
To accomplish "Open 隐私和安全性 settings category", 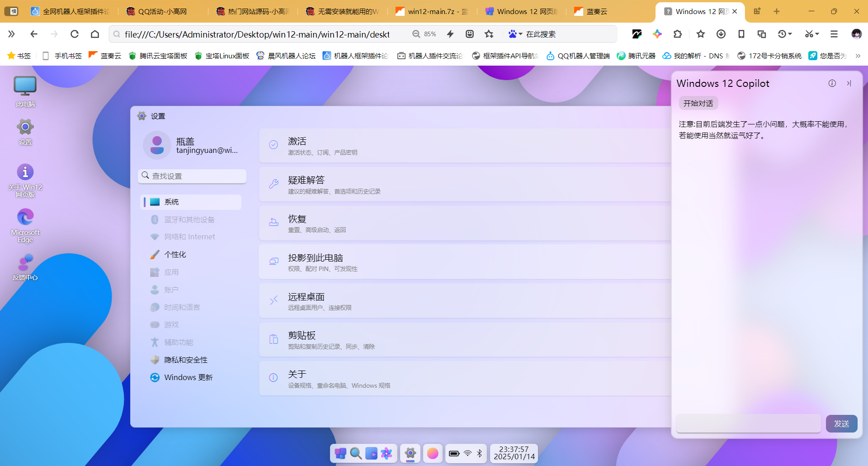I will pyautogui.click(x=191, y=360).
